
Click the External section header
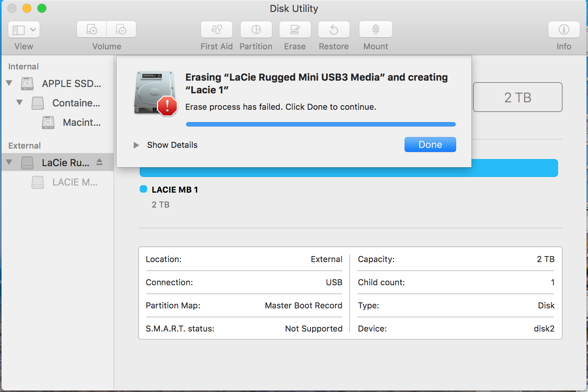tap(25, 146)
